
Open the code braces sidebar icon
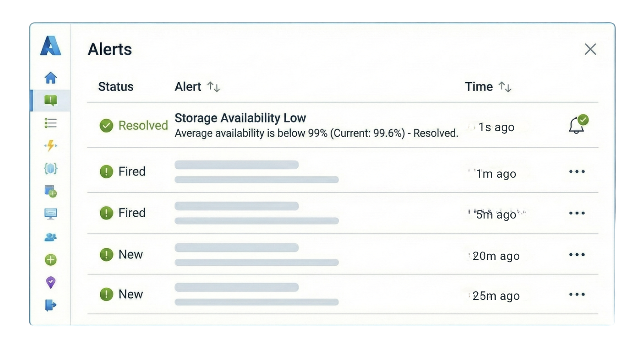click(x=50, y=169)
